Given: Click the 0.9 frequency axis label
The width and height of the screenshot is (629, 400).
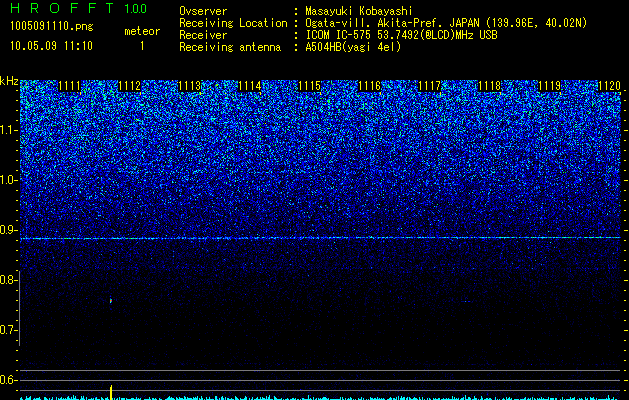Looking at the screenshot, I should tap(9, 230).
